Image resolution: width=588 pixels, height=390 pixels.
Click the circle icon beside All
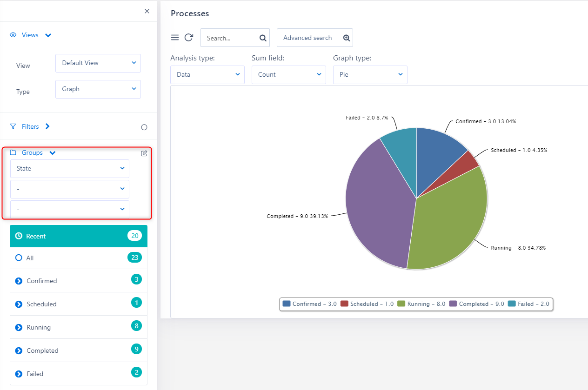(19, 258)
